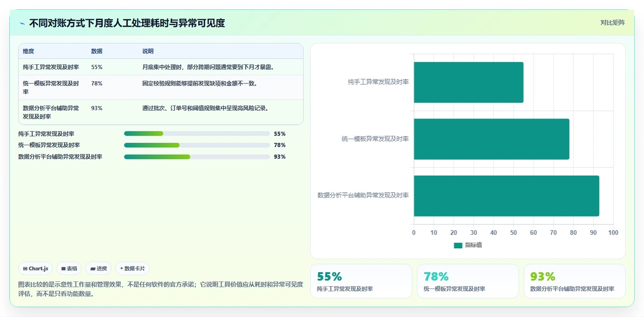Click table cell 数据分析平台辅助异常发现及时率
Image resolution: width=644 pixels, height=317 pixels.
(51, 113)
